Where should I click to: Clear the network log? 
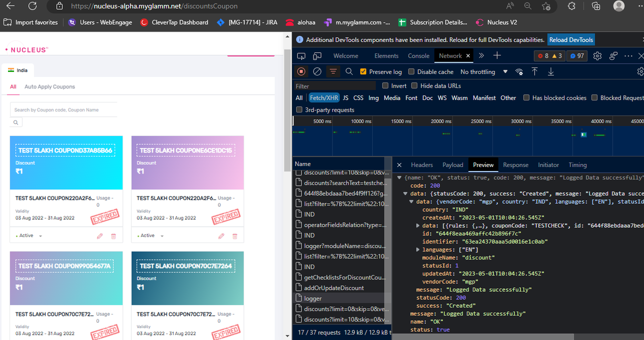(x=317, y=72)
